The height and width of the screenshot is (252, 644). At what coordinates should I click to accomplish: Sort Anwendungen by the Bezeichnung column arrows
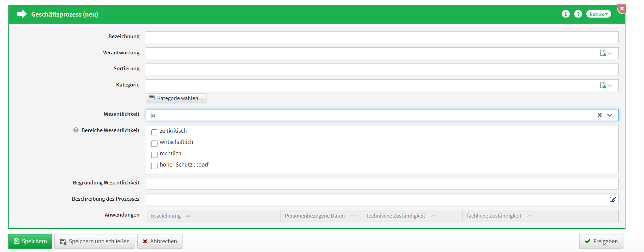coord(190,216)
